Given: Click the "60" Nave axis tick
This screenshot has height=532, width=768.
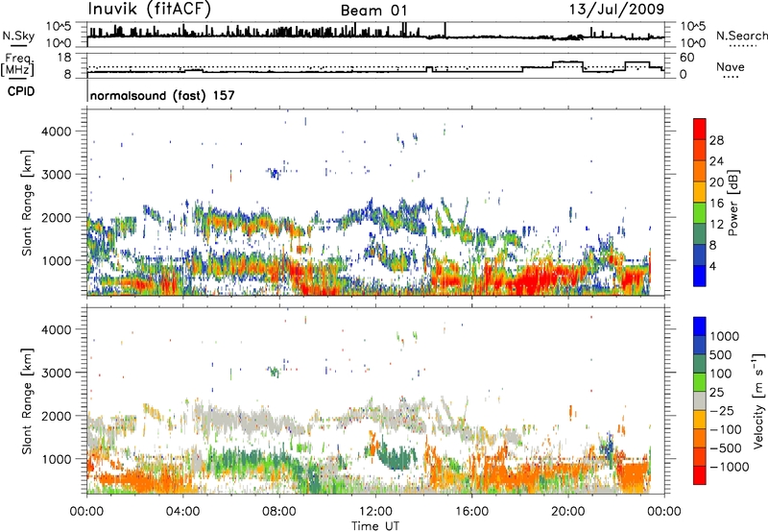Looking at the screenshot, I should pos(687,58).
